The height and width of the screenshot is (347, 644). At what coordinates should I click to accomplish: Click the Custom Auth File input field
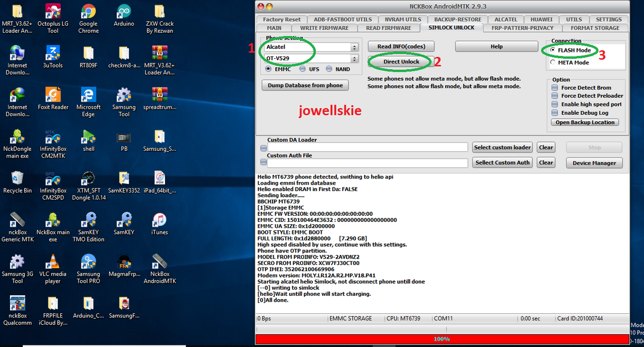tap(368, 163)
